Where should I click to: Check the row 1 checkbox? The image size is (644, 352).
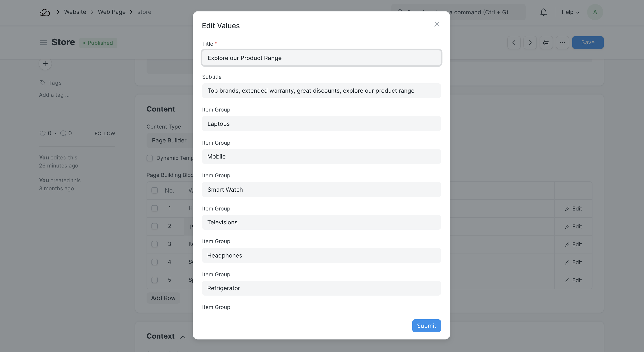(x=154, y=208)
